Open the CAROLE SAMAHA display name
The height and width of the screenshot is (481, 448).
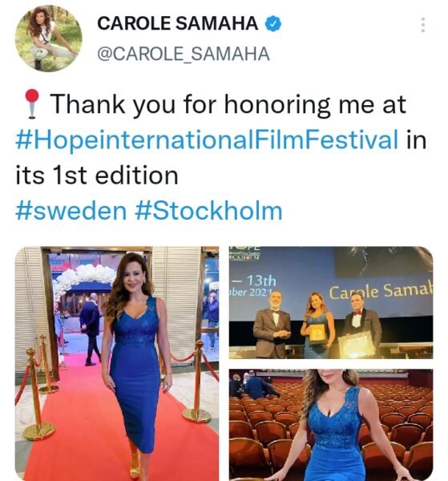click(178, 23)
